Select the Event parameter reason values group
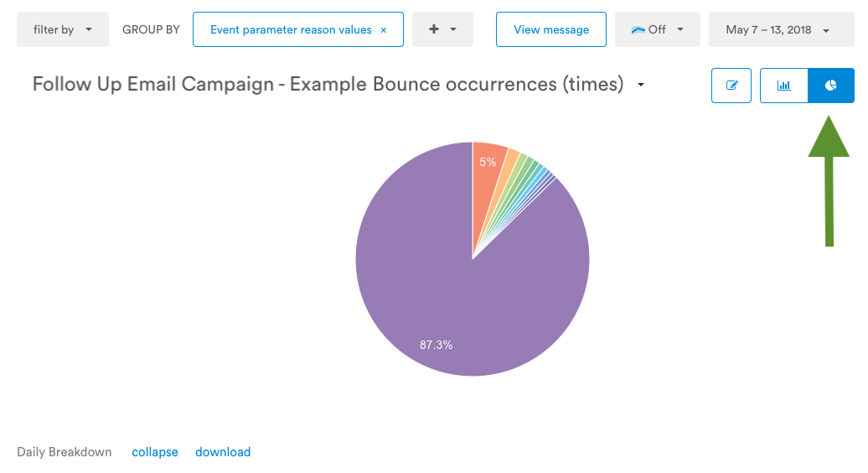Image resolution: width=868 pixels, height=473 pixels. (291, 30)
